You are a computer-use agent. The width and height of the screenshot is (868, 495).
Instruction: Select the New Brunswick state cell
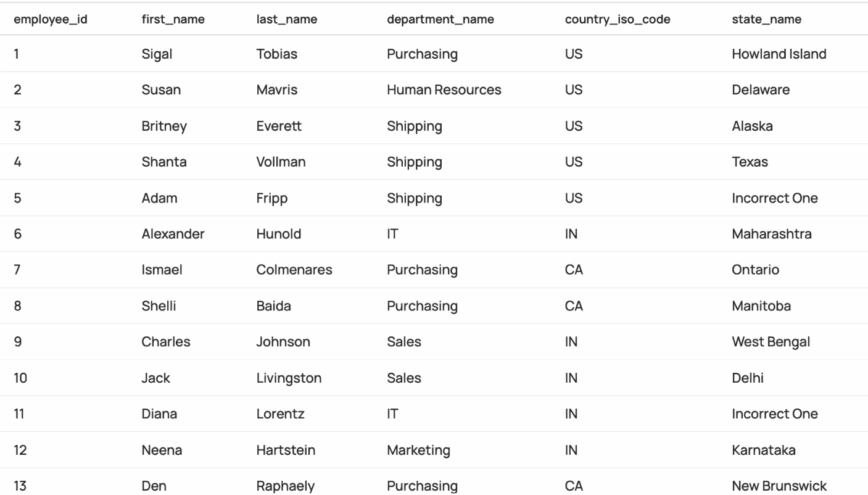coord(779,486)
